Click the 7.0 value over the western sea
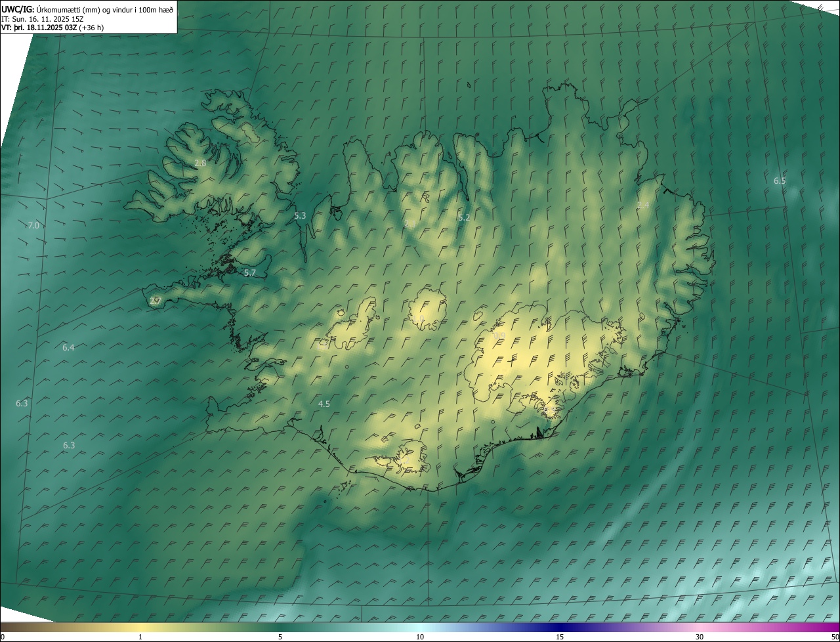Image resolution: width=840 pixels, height=642 pixels. click(33, 225)
